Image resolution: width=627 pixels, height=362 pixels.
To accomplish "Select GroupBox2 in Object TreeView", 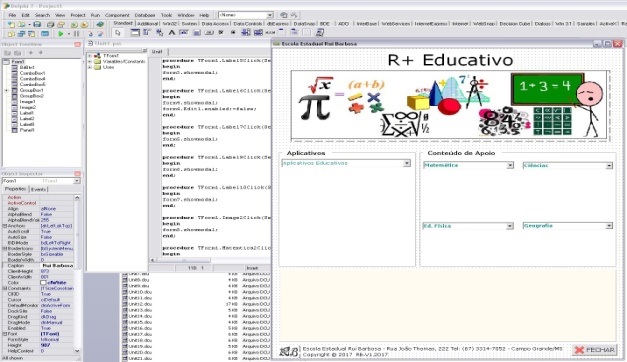I will tap(32, 96).
